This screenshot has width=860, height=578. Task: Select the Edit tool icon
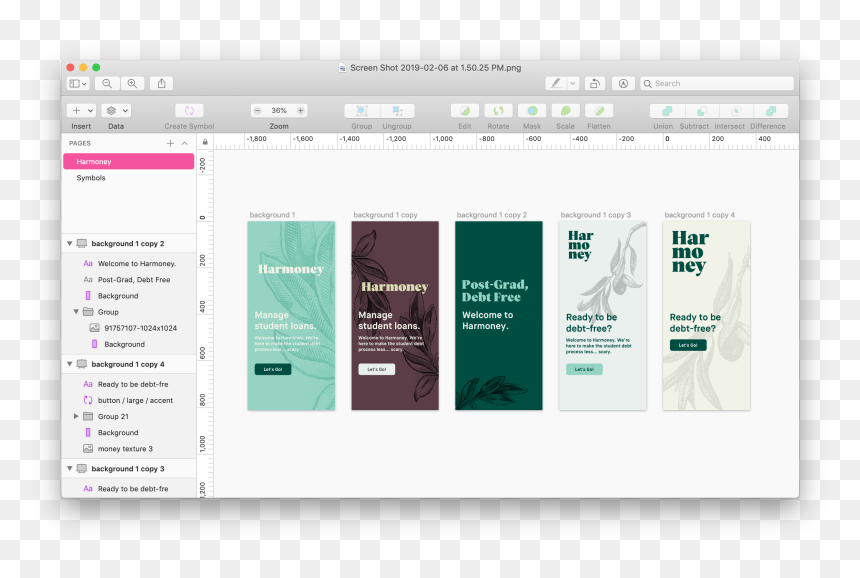point(465,111)
